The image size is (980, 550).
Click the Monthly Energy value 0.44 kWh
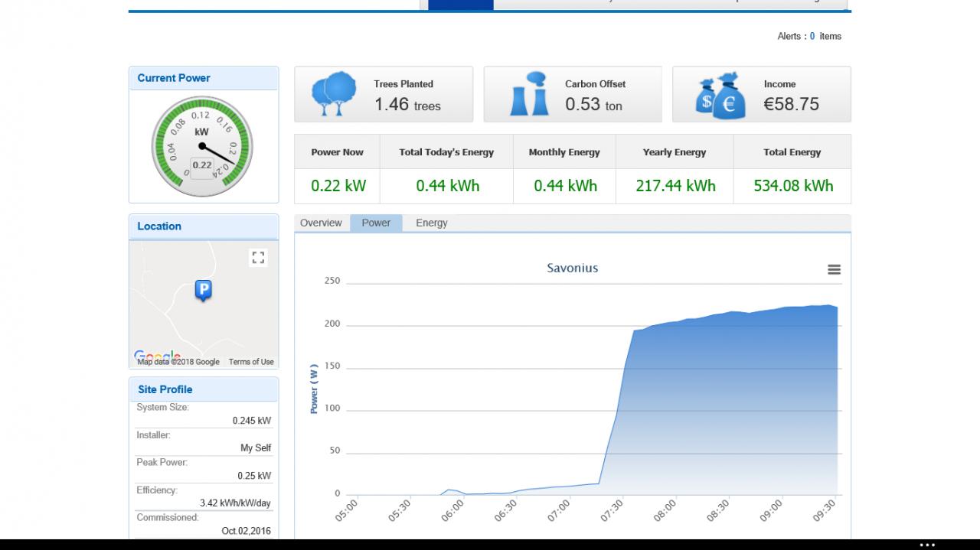[x=565, y=185]
